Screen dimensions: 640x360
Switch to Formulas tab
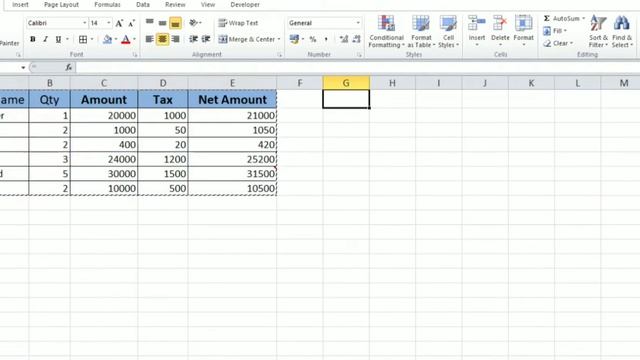coord(107,5)
